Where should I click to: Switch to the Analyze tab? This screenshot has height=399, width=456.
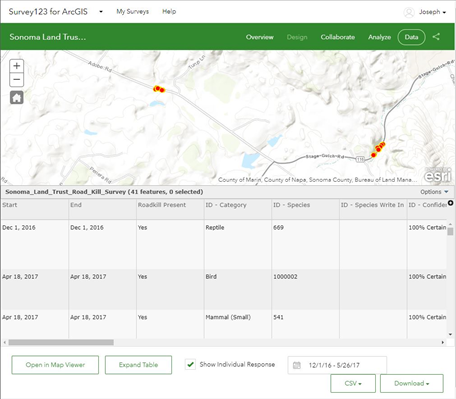coord(379,37)
